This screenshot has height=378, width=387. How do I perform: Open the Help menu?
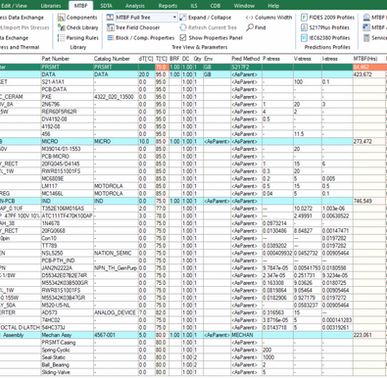coord(273,6)
